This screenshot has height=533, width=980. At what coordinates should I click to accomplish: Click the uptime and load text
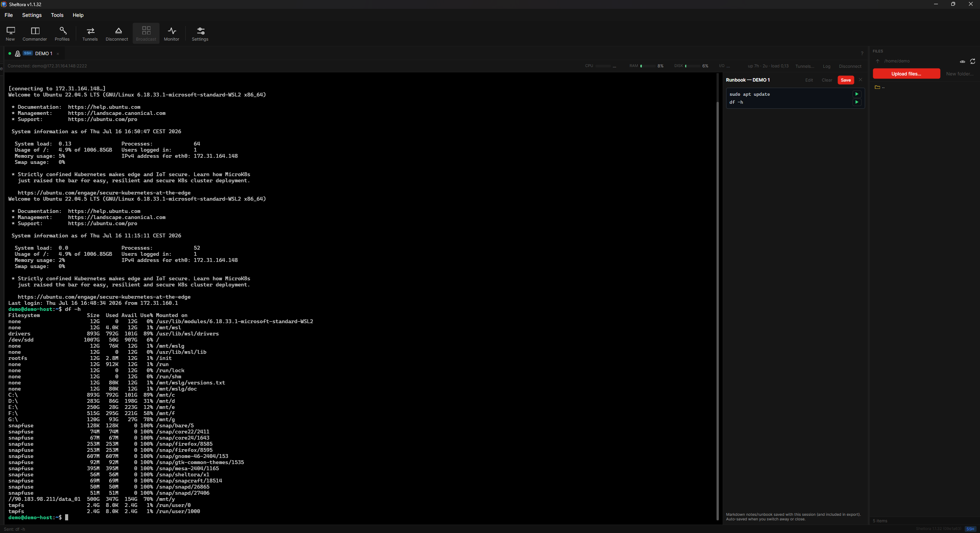[x=768, y=66]
